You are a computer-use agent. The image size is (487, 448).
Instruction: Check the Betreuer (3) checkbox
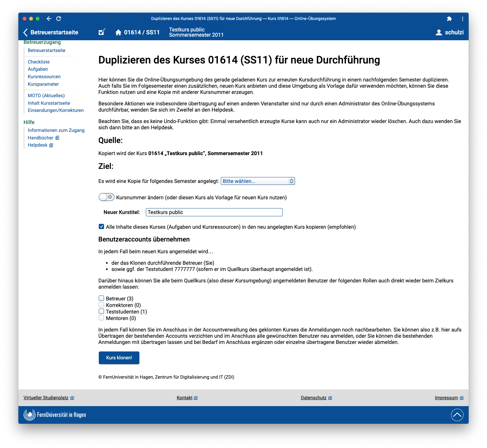pos(101,298)
